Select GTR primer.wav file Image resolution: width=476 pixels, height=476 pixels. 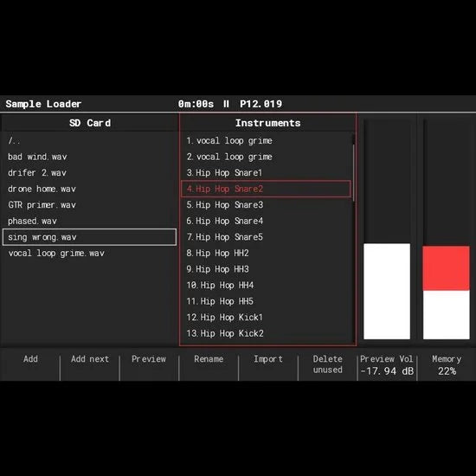pyautogui.click(x=89, y=205)
